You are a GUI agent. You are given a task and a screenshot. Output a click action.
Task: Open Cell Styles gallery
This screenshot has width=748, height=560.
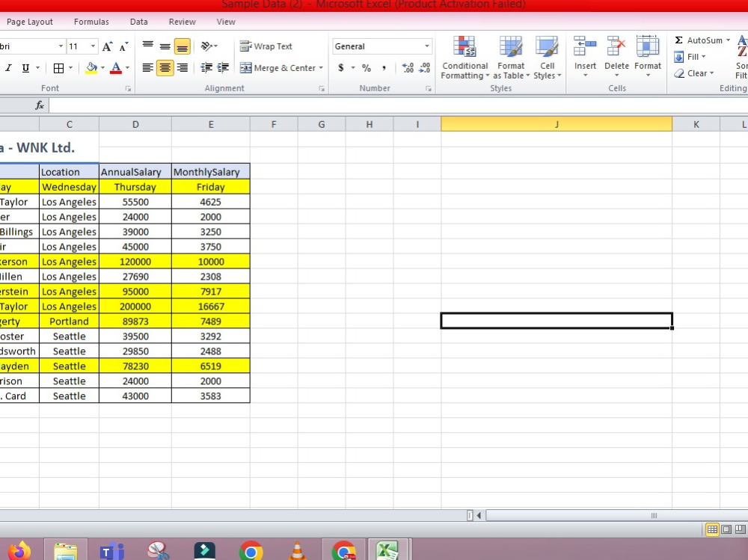547,58
